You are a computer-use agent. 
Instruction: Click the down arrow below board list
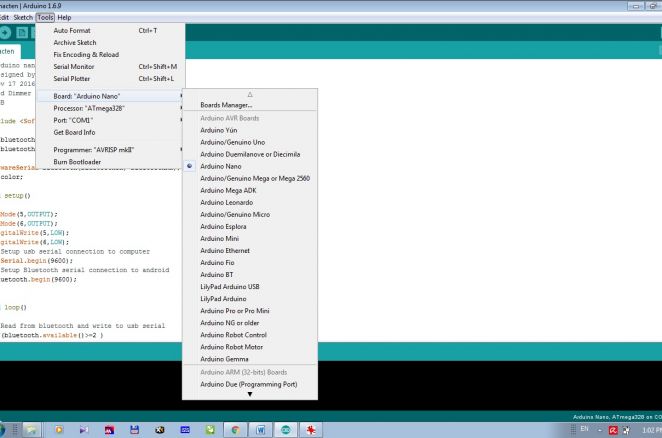(249, 394)
